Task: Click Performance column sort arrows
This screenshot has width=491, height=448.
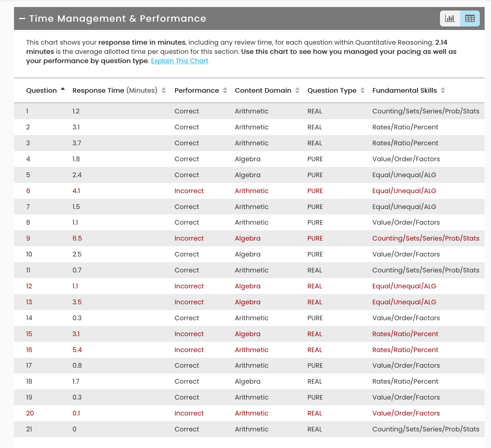Action: 225,90
